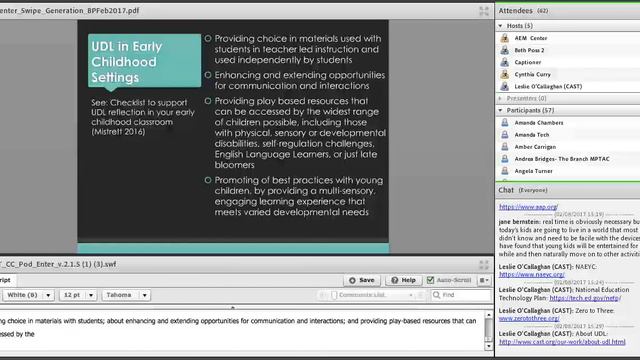640x360 pixels.
Task: Click the Help button
Action: pos(404,280)
